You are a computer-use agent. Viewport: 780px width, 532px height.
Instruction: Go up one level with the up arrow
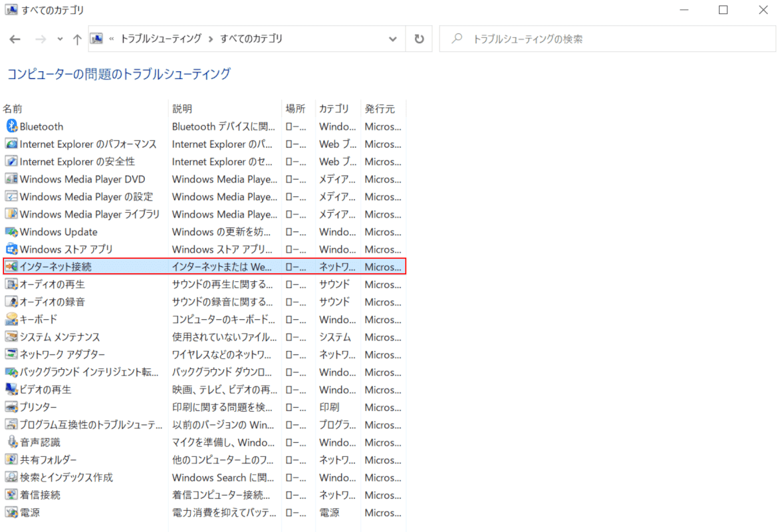click(77, 39)
